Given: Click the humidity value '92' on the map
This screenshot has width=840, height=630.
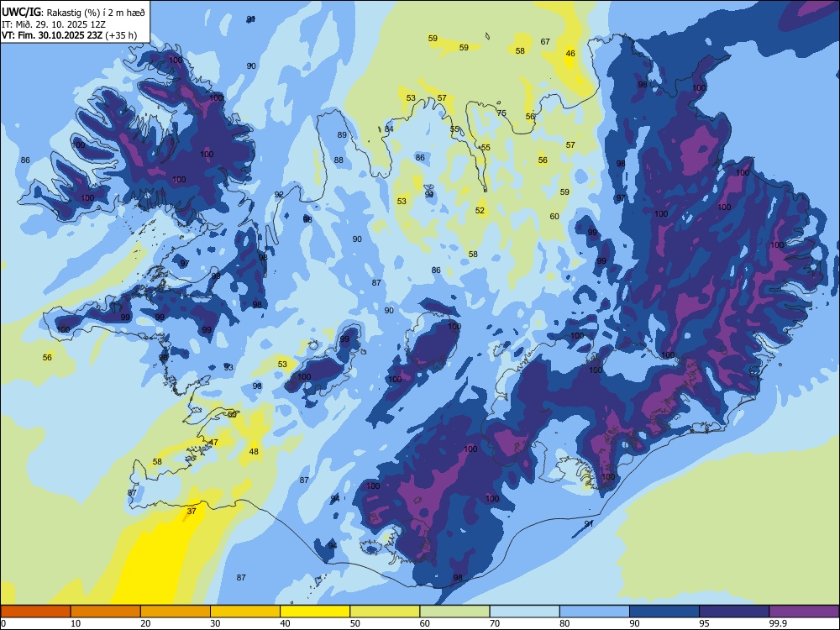Looking at the screenshot, I should [279, 195].
